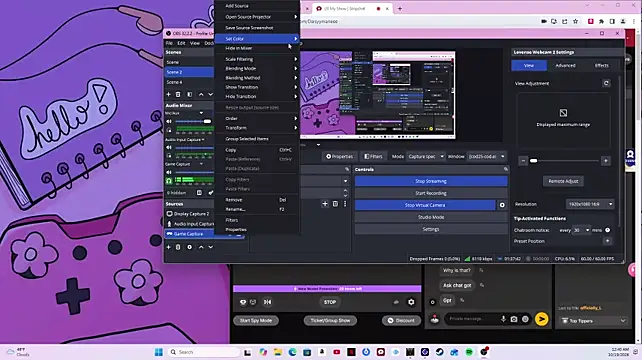This screenshot has width=642, height=360.
Task: Click the Windows Start button
Action: [x=159, y=352]
